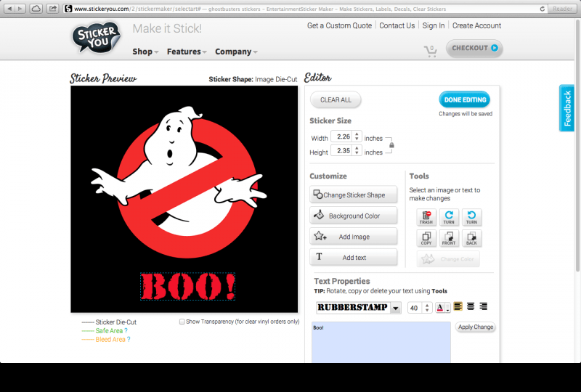Align text center

(471, 306)
